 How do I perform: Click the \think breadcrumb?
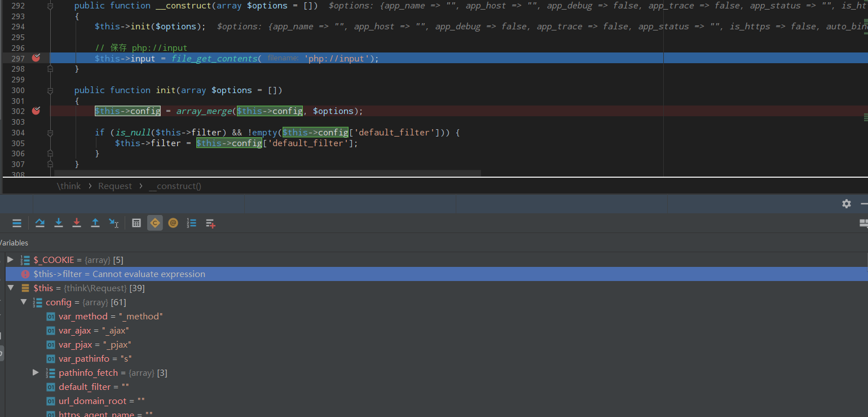[69, 186]
